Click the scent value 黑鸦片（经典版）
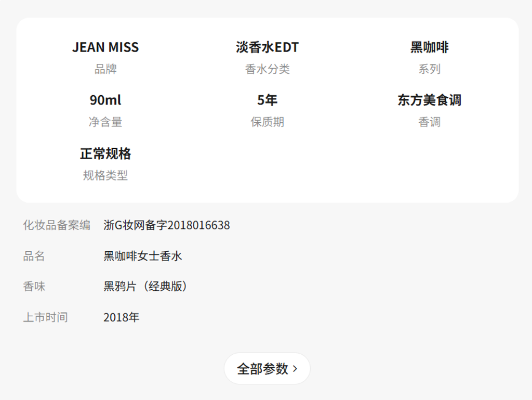This screenshot has width=532, height=400. click(145, 287)
